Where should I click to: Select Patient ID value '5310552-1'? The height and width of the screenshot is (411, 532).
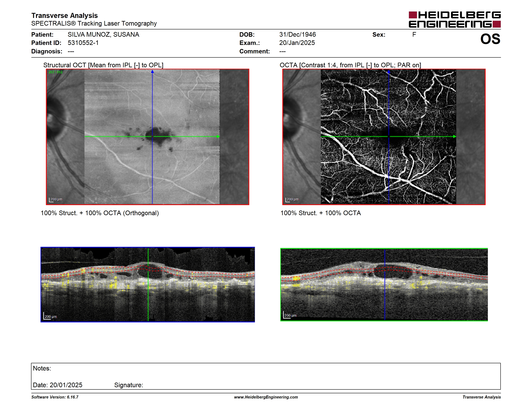click(83, 43)
